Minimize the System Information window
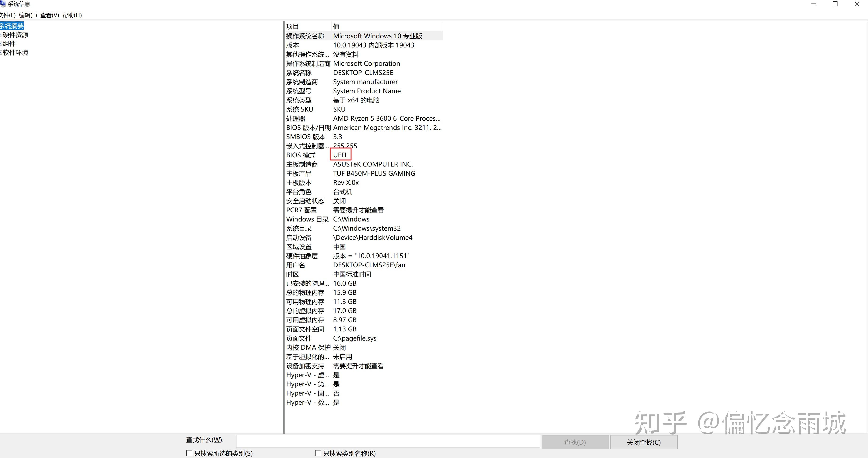Screen dimensions: 868x458 (x=814, y=4)
